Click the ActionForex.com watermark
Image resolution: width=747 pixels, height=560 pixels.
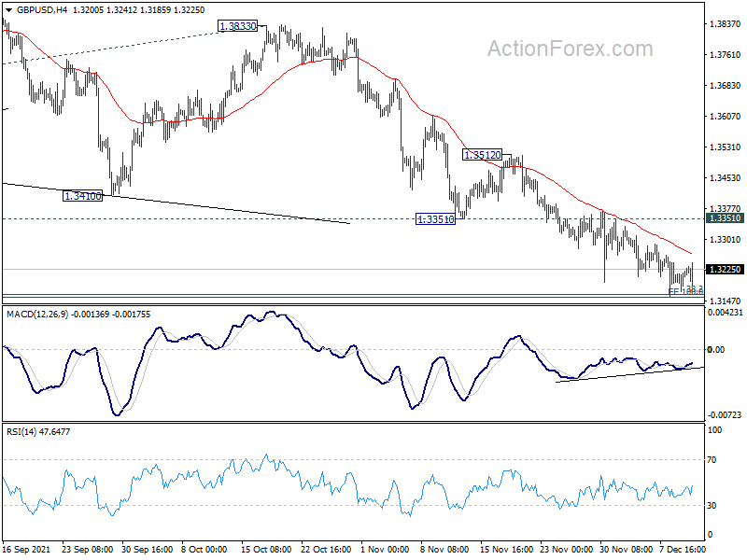pyautogui.click(x=570, y=49)
